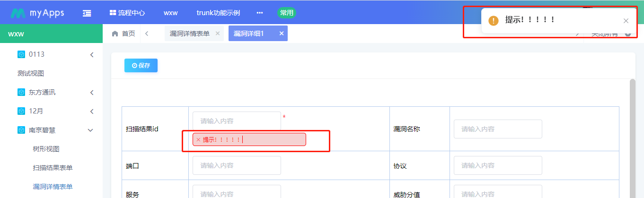Click the 东方通讯 cube icon
The image size is (644, 198).
21,92
